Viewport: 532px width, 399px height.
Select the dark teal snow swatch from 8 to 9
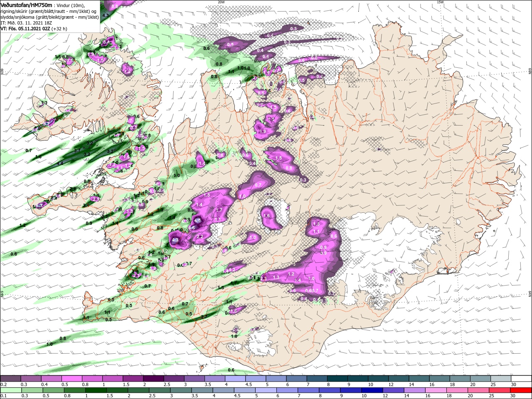tap(337, 379)
